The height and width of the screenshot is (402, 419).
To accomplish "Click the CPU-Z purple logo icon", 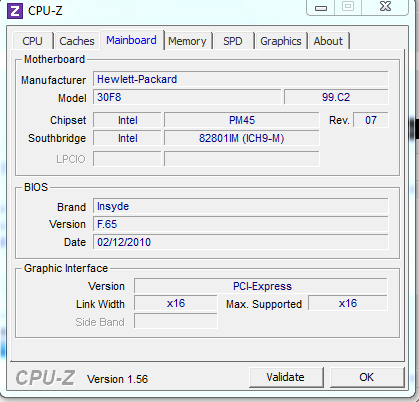I will (15, 11).
